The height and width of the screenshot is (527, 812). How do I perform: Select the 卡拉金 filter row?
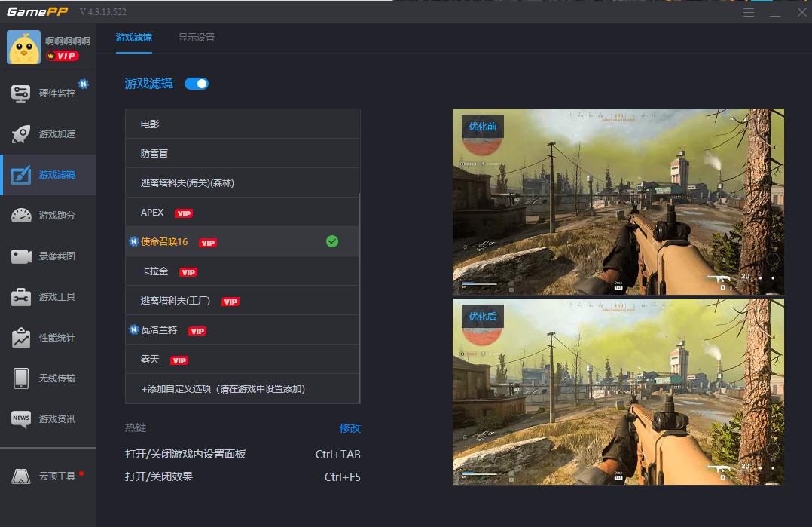242,271
